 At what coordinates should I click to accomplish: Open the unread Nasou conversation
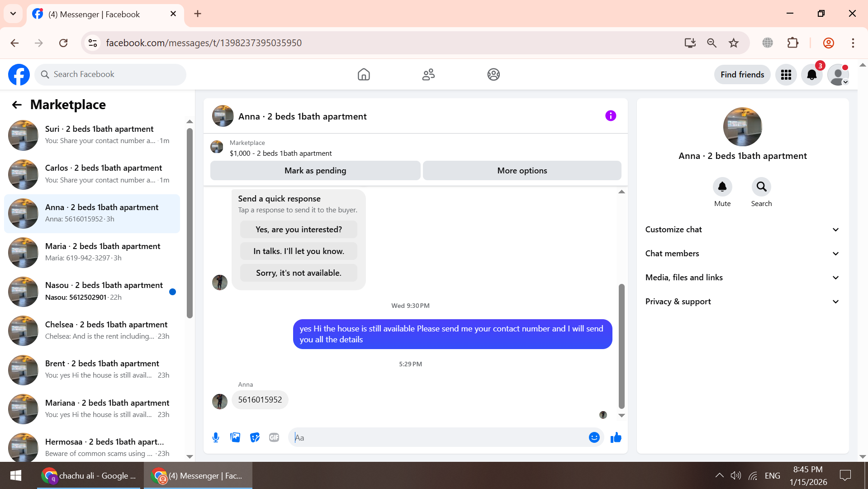tap(92, 292)
